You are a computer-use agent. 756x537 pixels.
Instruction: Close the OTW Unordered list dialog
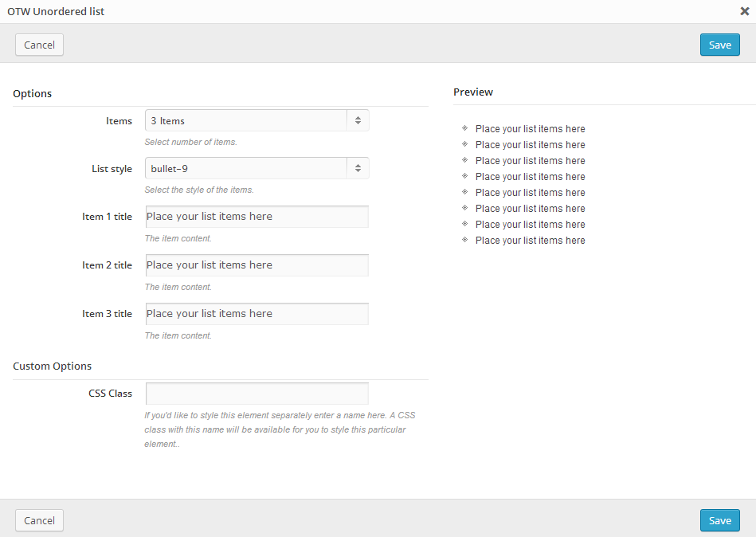click(x=744, y=11)
